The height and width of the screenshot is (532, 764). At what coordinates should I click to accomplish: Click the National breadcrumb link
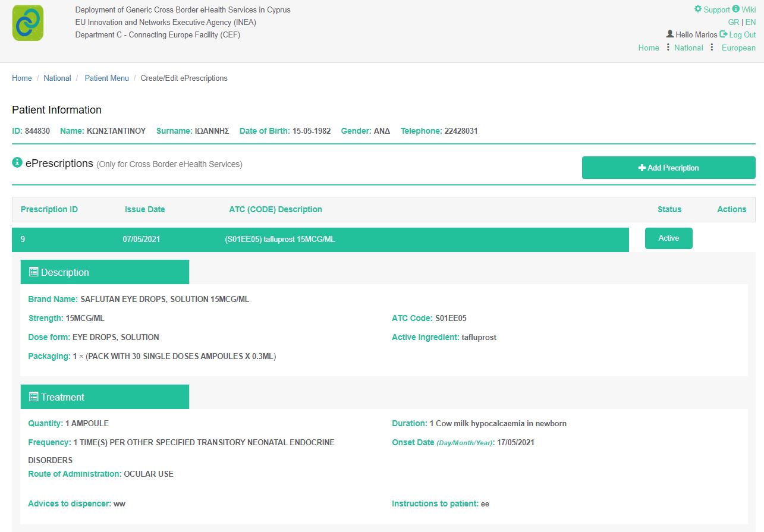[x=57, y=78]
